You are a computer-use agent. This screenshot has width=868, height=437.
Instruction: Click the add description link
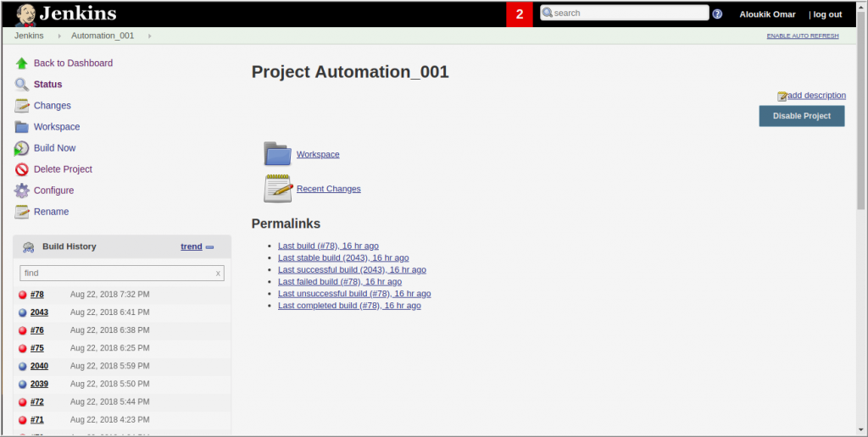tap(816, 96)
